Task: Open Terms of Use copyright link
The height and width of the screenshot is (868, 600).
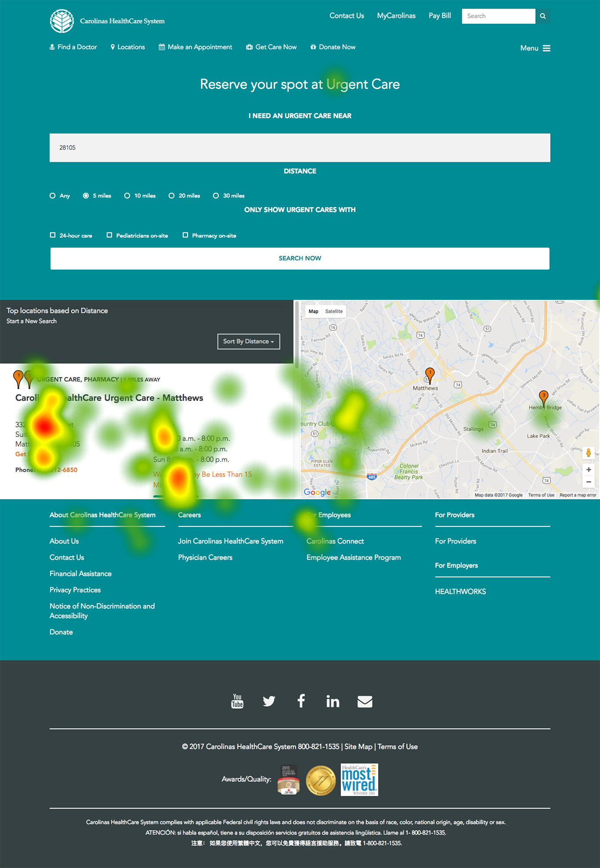Action: [x=398, y=747]
